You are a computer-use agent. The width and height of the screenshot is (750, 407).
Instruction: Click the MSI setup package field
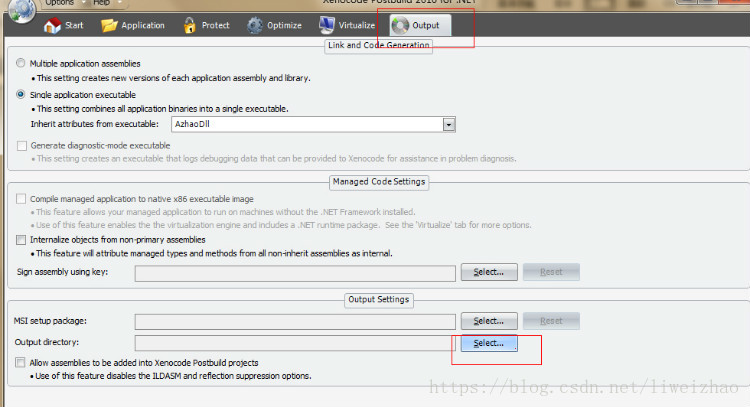click(x=295, y=322)
